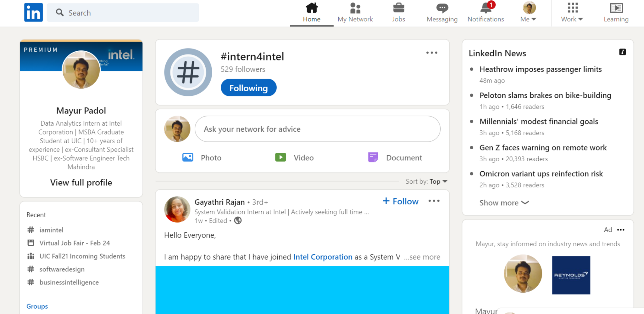Click the Video upload icon
Viewport: 644px width, 314px height.
(280, 157)
